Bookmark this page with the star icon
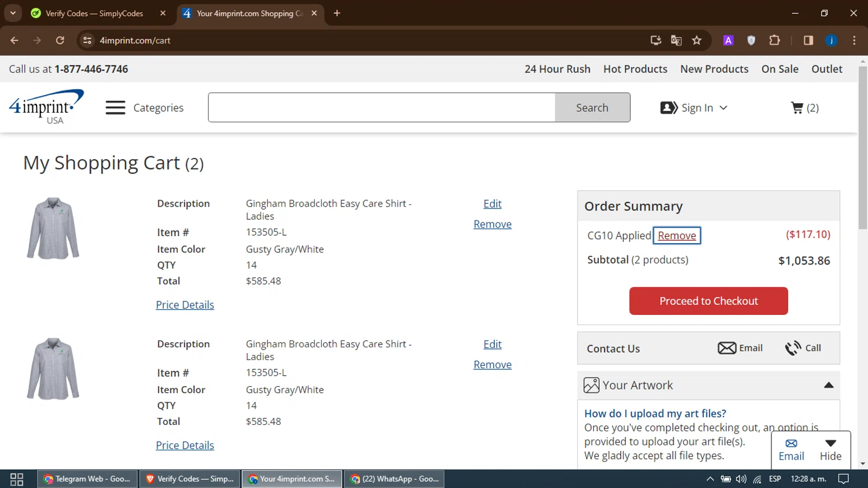The image size is (868, 488). pos(697,41)
